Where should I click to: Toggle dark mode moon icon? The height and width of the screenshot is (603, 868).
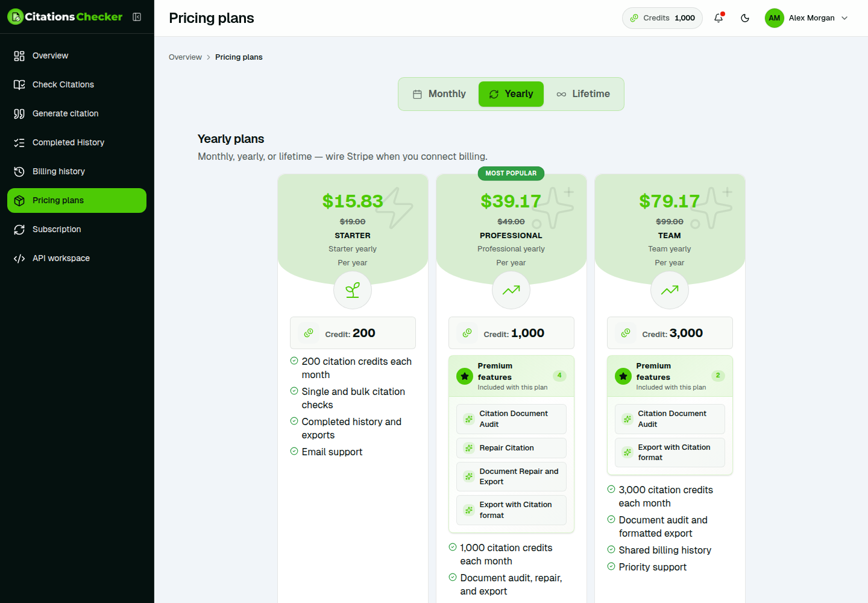pos(745,18)
